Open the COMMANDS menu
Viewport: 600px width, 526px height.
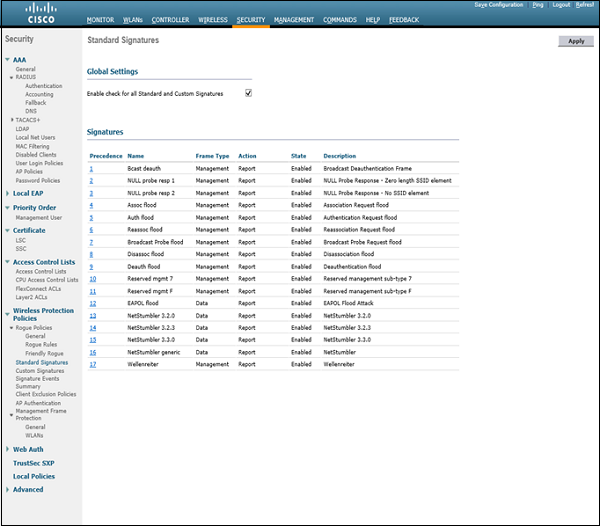point(340,20)
